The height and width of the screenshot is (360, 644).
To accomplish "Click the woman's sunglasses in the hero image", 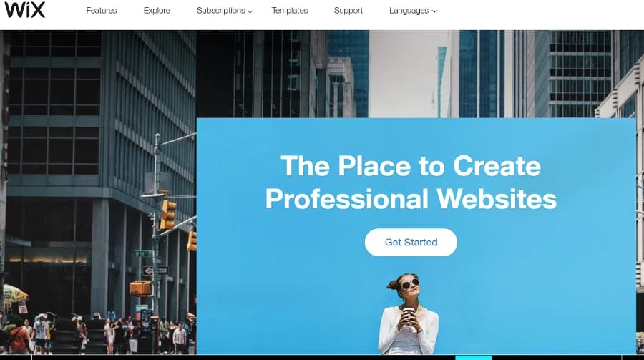I will (410, 283).
